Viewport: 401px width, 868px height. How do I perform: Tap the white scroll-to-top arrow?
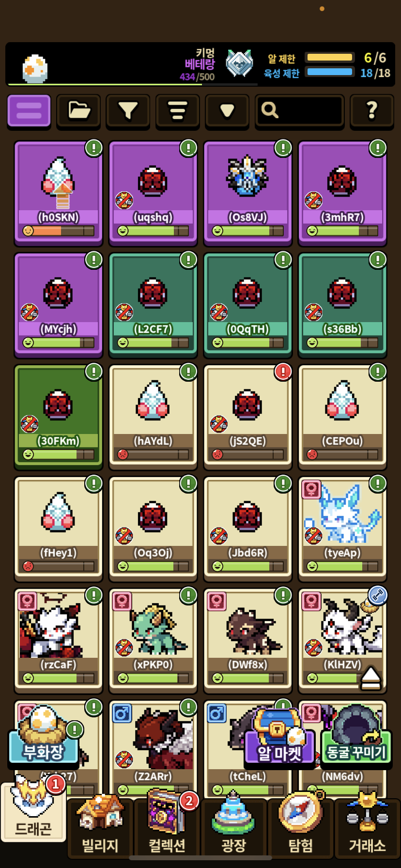(x=371, y=677)
